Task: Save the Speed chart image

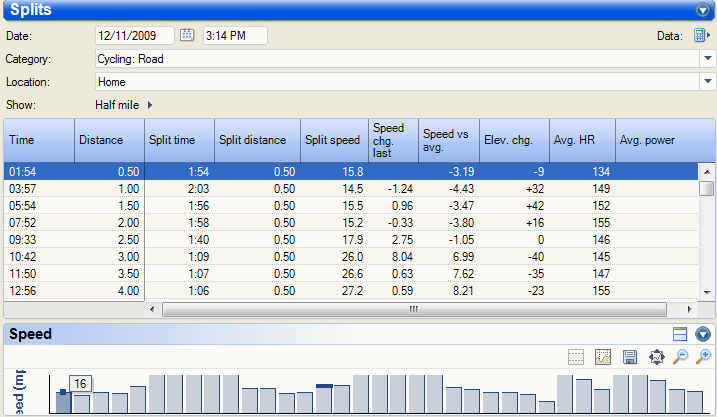Action: (x=630, y=357)
